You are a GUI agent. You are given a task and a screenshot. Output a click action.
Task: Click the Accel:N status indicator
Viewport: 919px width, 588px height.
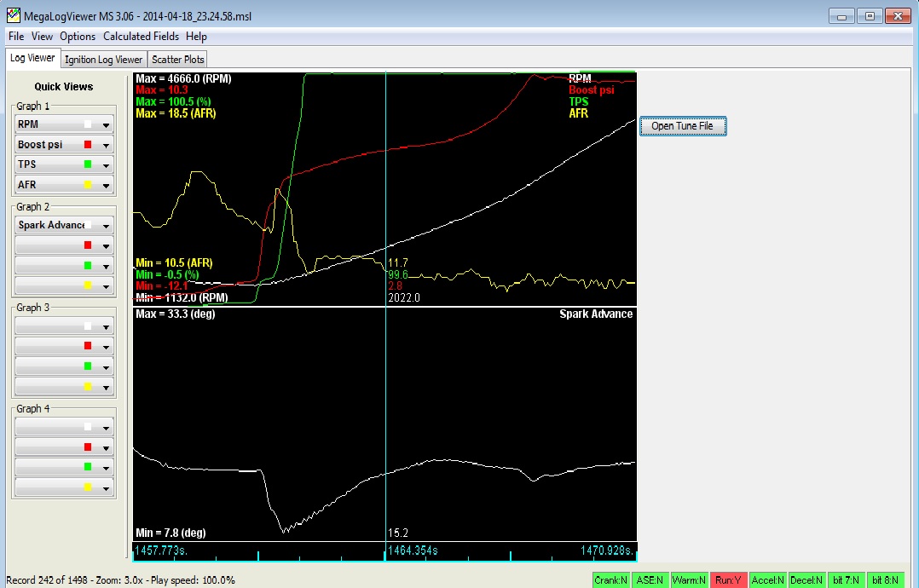[x=768, y=580]
